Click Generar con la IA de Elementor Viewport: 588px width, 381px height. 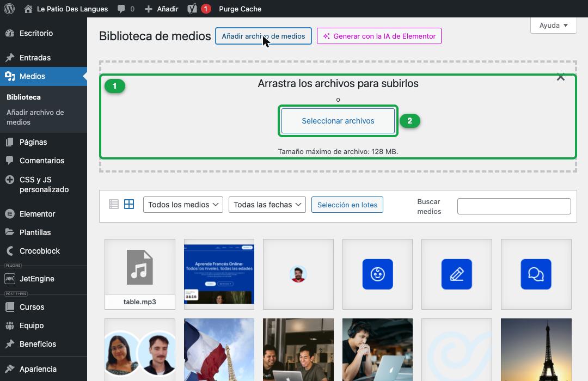point(379,36)
